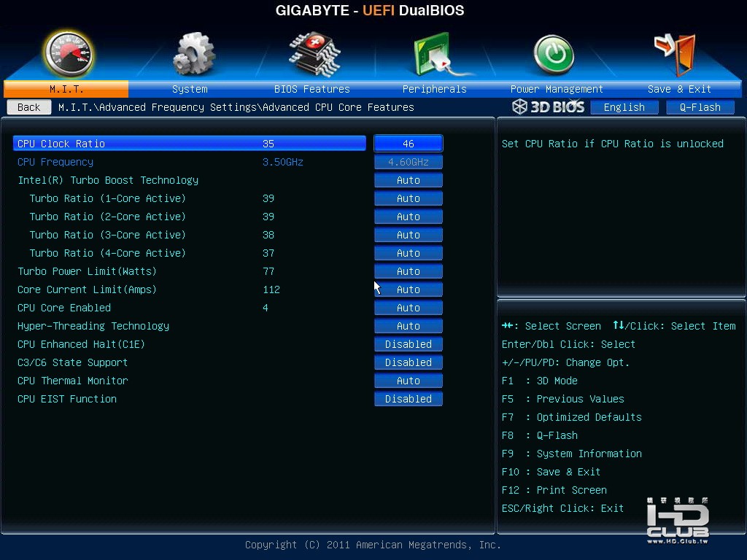Viewport: 747px width, 560px height.
Task: Highlight Turbo Ratio (3-Core Active) label
Action: 108,235
